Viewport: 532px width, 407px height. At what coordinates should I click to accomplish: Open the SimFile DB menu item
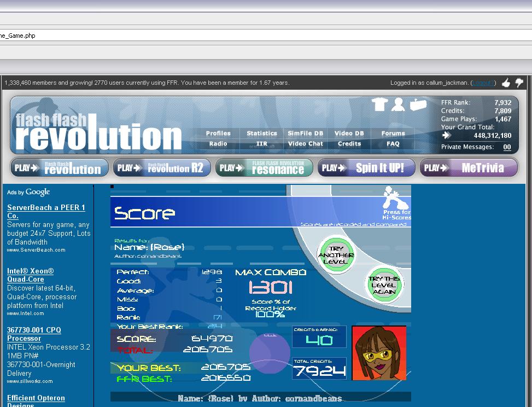click(x=305, y=133)
